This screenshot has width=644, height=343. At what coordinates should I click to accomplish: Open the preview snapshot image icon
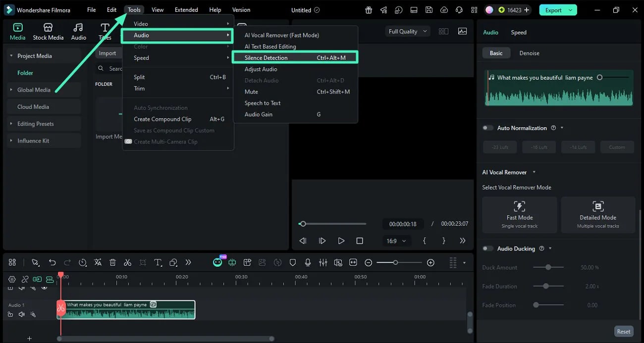point(462,31)
